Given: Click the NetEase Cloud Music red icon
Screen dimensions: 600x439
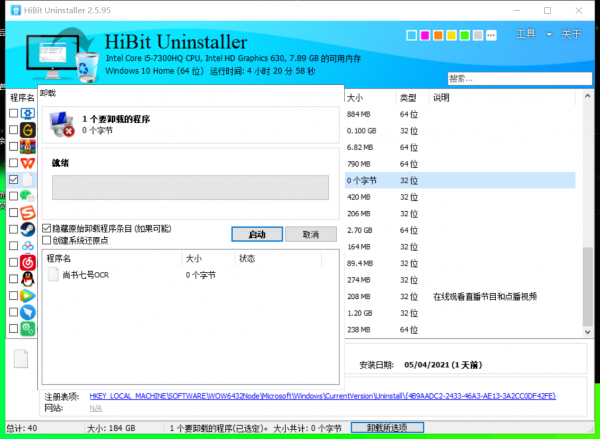Looking at the screenshot, I should [x=28, y=262].
